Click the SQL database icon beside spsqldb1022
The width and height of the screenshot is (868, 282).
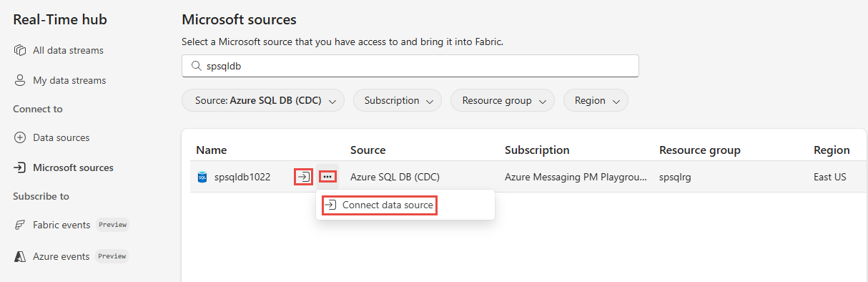click(x=202, y=177)
